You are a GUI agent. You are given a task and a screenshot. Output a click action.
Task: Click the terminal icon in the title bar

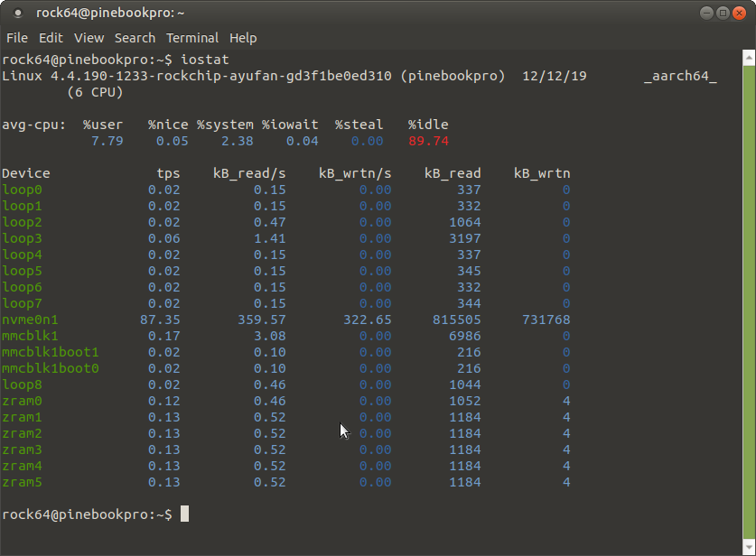(18, 14)
